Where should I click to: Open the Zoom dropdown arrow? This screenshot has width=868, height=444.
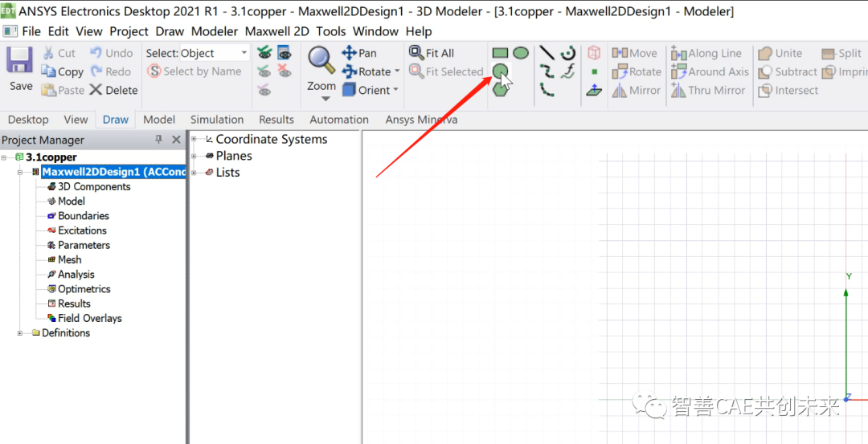pos(325,99)
